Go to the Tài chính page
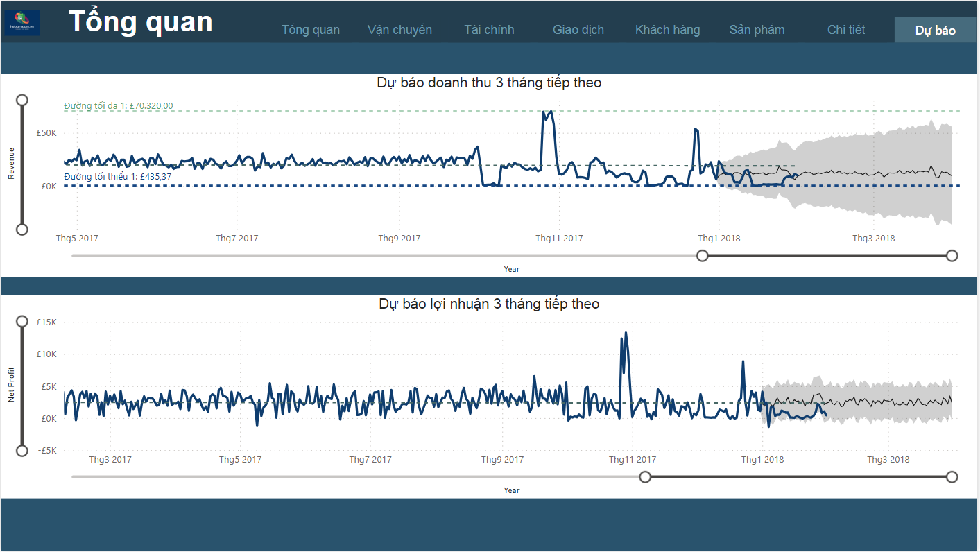This screenshot has height=552, width=980. tap(489, 30)
